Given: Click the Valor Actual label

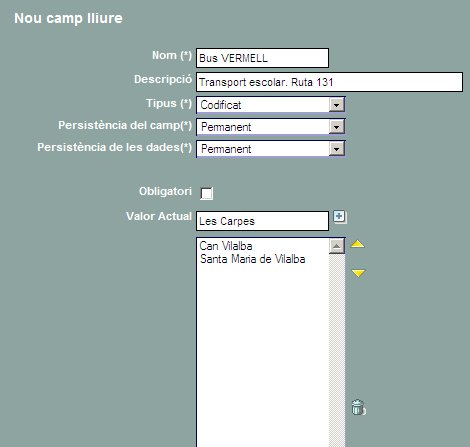Looking at the screenshot, I should (x=159, y=216).
